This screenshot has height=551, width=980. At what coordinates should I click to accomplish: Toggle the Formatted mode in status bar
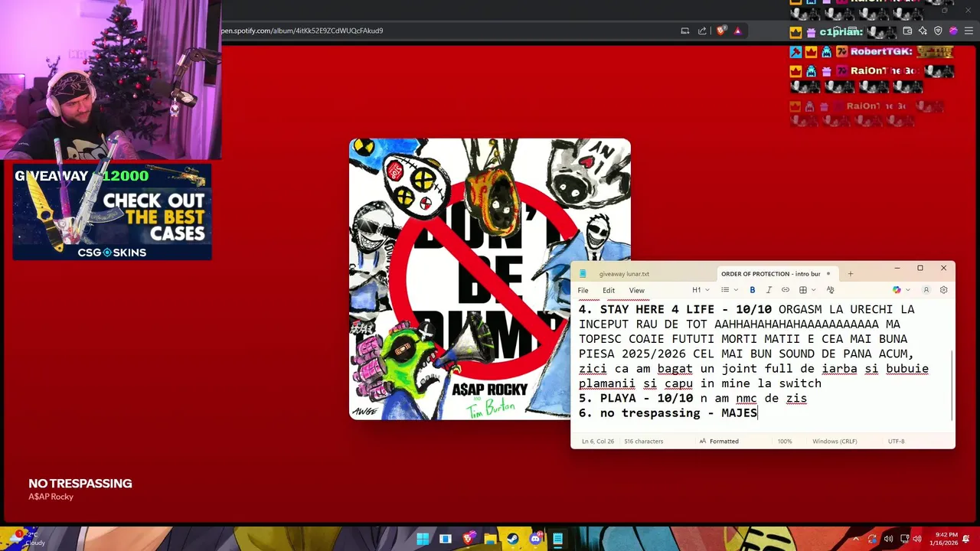point(719,442)
